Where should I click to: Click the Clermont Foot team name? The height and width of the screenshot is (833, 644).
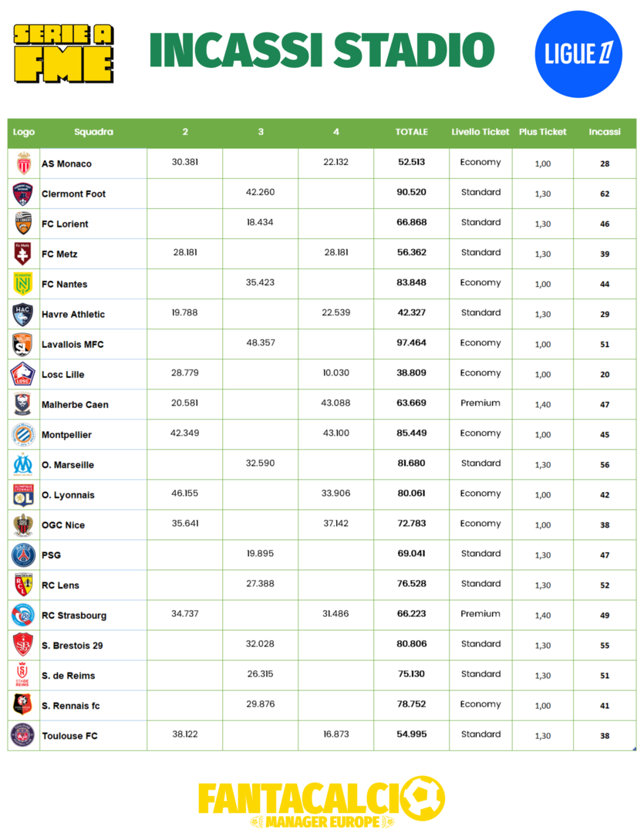pos(73,194)
